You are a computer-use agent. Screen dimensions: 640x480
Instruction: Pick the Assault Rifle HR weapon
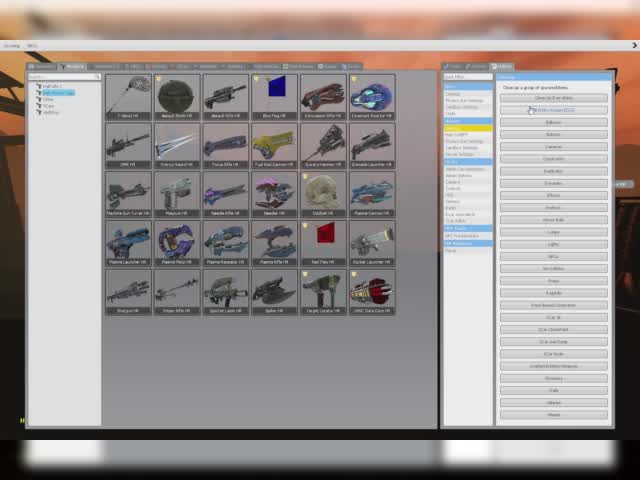(226, 97)
